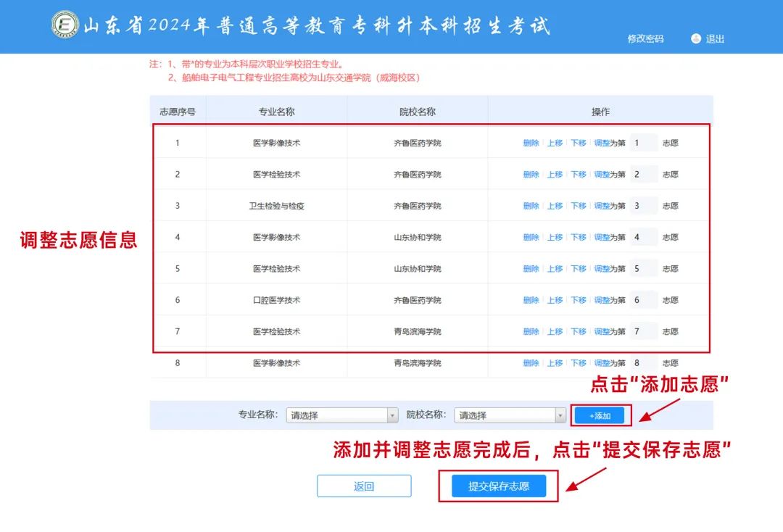
Task: Click the 返回 button
Action: tap(364, 486)
